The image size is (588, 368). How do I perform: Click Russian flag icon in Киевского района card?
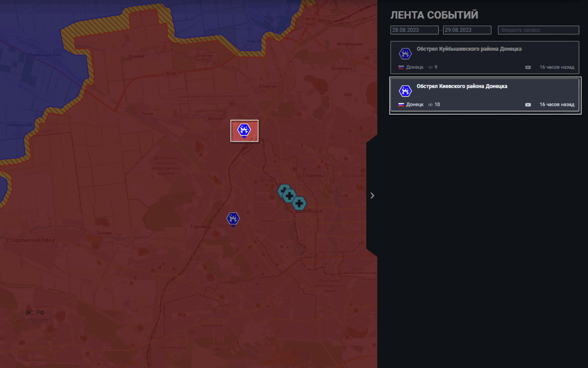[x=401, y=105]
